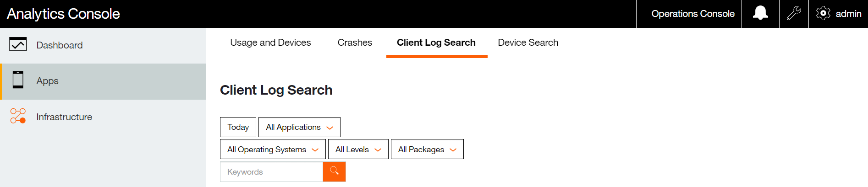
Task: Focus the Keywords search field
Action: tap(272, 172)
